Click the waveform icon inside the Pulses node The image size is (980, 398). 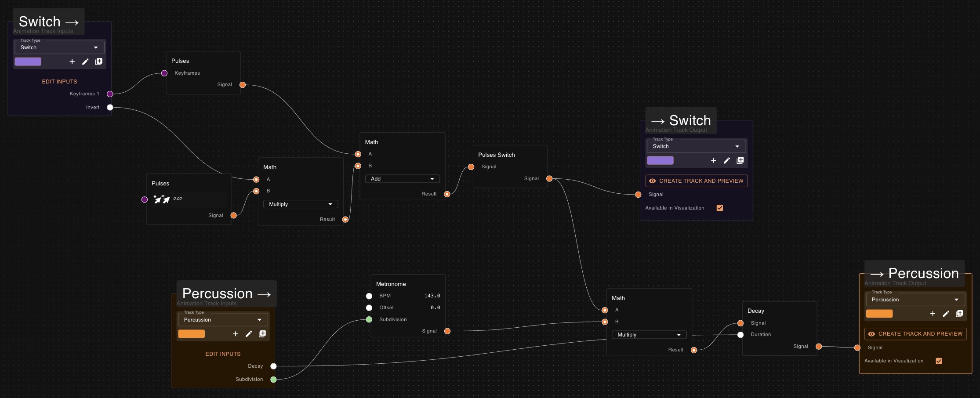point(162,199)
